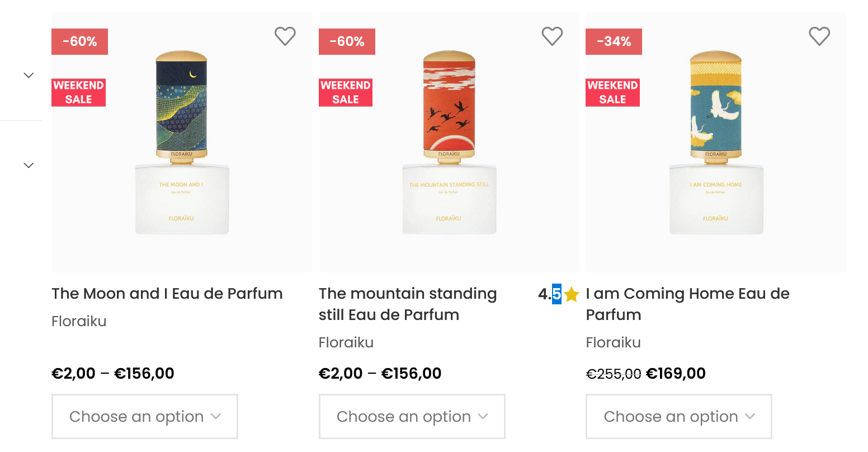Click heart icon on I am Coming Home
Viewport: 868px width, 452px height.
click(819, 36)
